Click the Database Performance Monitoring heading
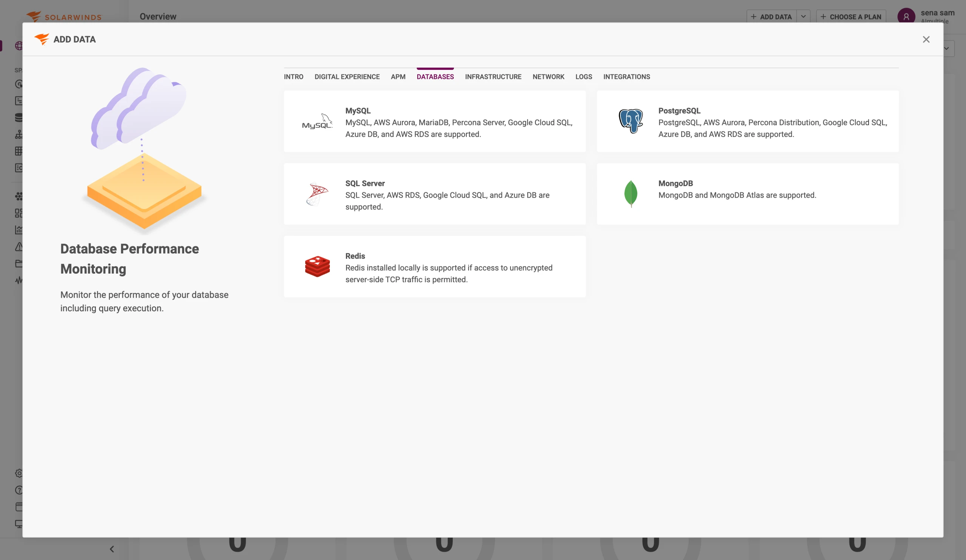 (129, 259)
